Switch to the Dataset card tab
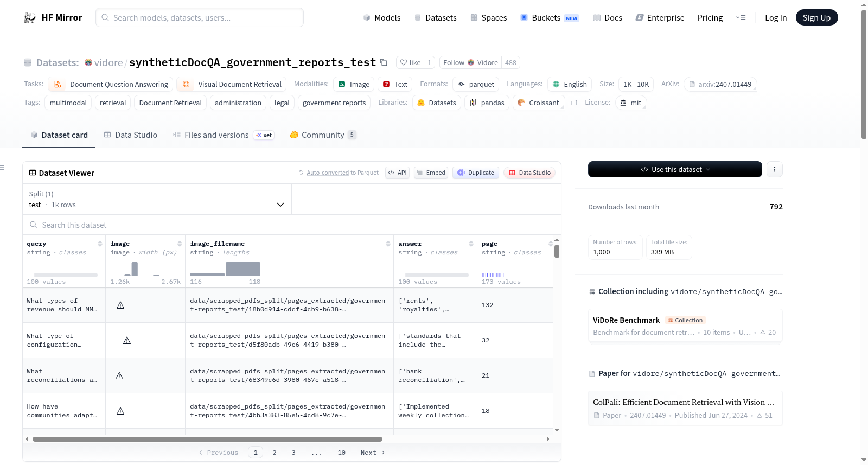Viewport: 868px width, 465px height. pyautogui.click(x=59, y=135)
